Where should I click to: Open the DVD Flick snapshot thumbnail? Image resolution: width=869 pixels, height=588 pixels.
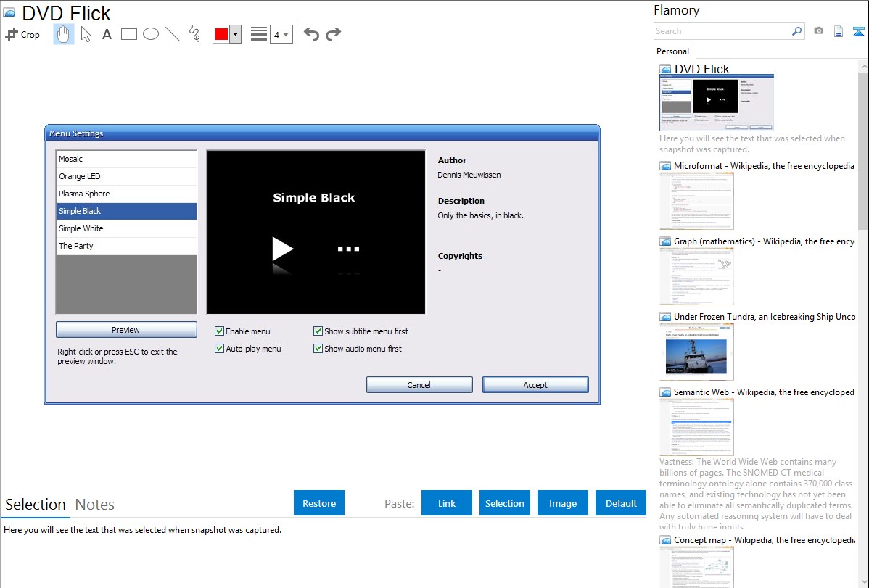[x=717, y=103]
